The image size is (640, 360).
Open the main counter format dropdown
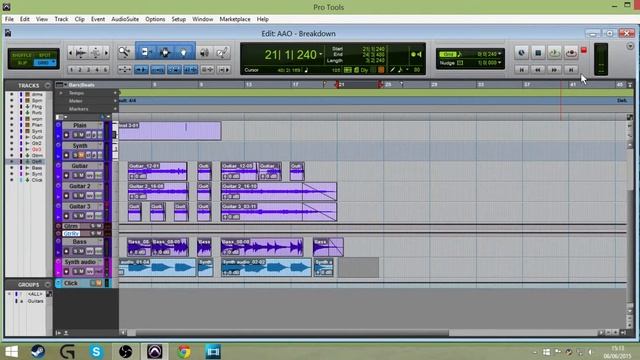[x=321, y=54]
